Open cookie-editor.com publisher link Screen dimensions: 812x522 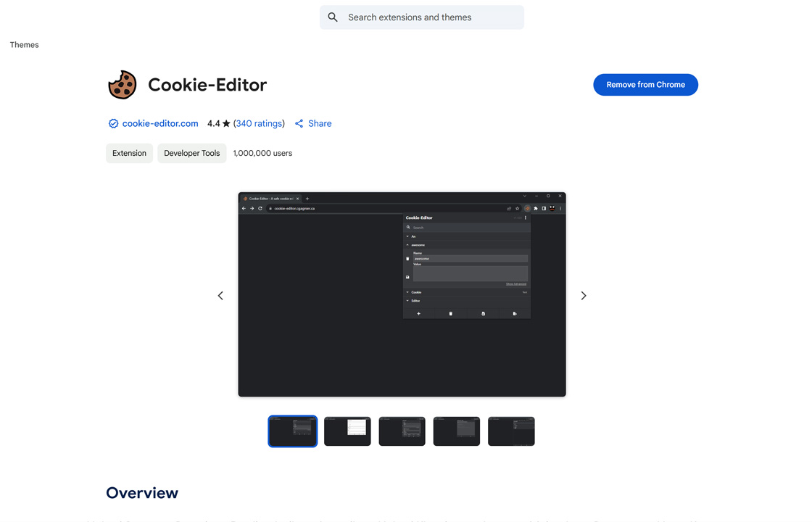tap(160, 123)
